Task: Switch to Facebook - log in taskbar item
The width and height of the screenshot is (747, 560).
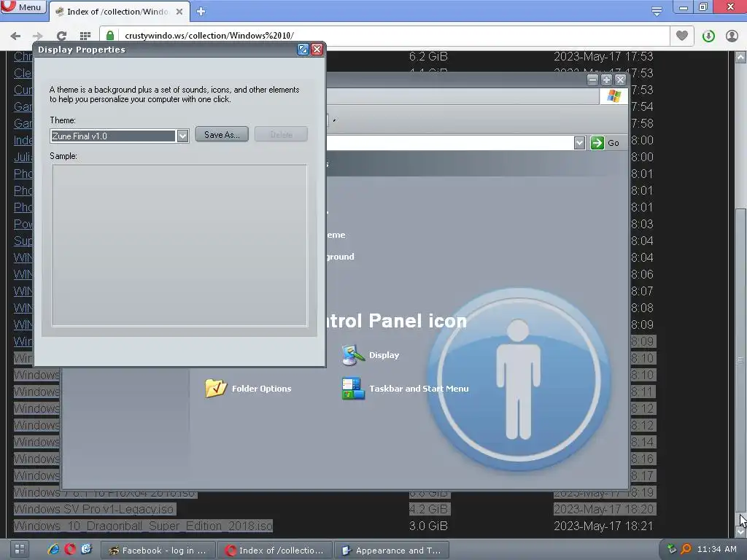Action: tap(158, 551)
